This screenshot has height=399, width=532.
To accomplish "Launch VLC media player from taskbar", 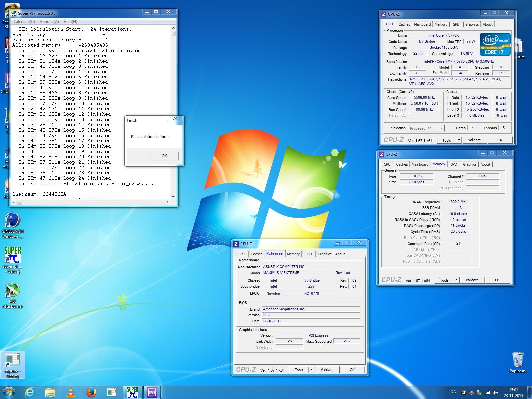I will click(70, 393).
